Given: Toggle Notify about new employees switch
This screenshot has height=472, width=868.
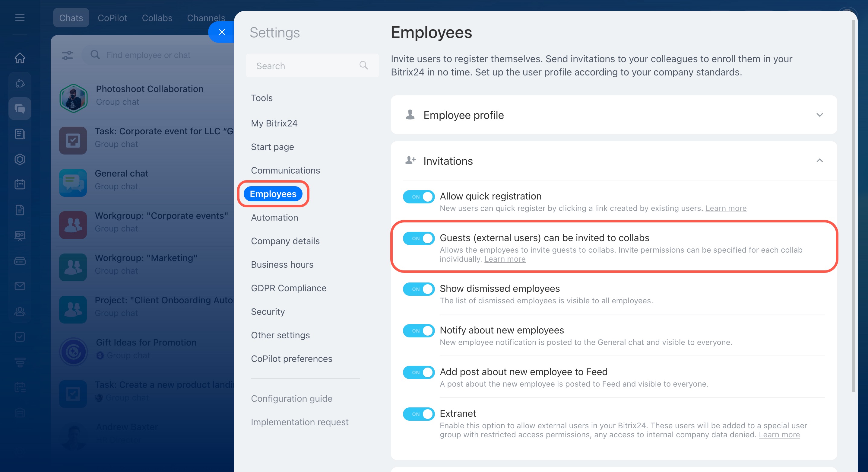Looking at the screenshot, I should pos(419,330).
